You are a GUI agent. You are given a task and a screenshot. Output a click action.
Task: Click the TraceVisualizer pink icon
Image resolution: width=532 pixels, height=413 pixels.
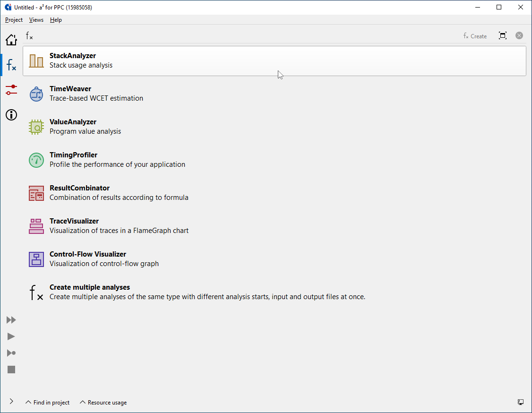[x=36, y=226]
